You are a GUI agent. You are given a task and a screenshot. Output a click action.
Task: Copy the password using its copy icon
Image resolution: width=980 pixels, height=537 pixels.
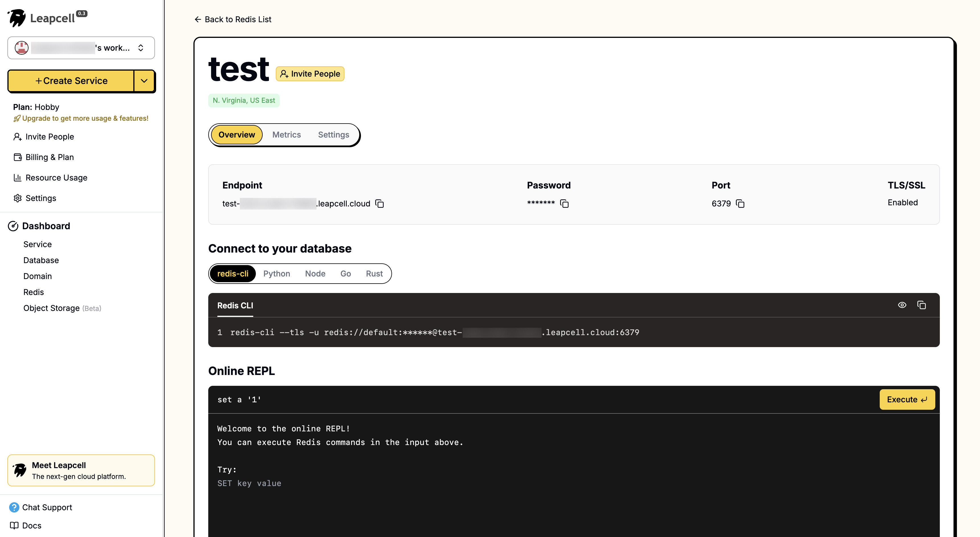point(564,204)
